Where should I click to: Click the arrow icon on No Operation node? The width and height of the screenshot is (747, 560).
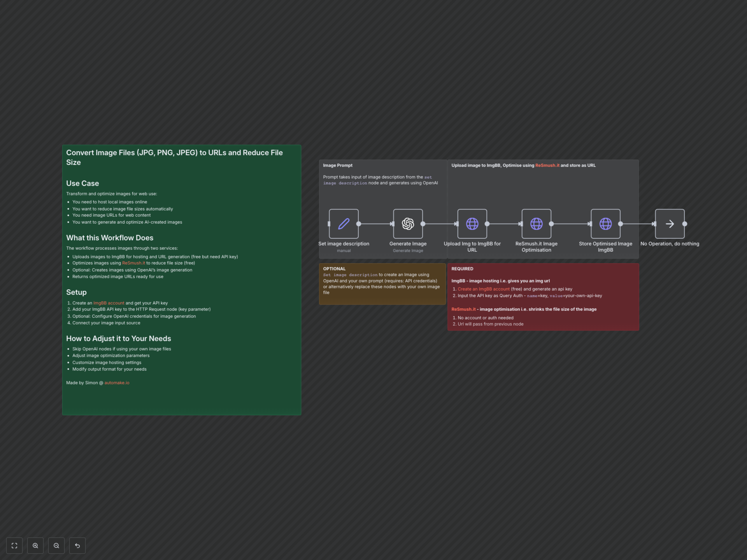(x=670, y=224)
